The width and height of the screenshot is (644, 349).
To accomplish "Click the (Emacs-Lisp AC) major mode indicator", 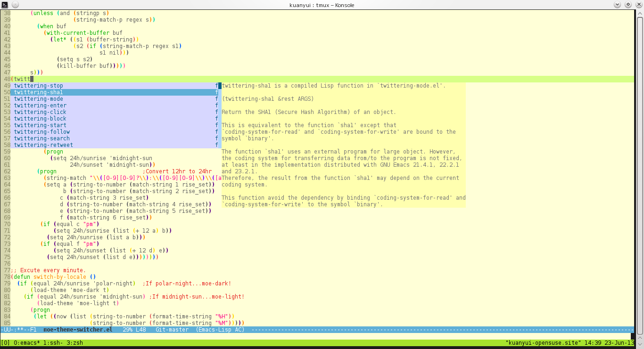I will (220, 330).
